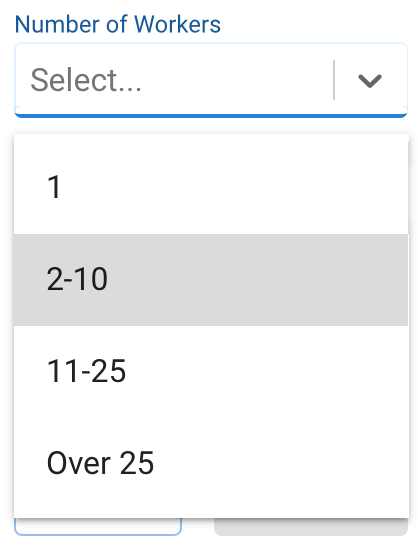This screenshot has width=418, height=548.
Task: Set worker count to two through ten
Action: point(211,280)
